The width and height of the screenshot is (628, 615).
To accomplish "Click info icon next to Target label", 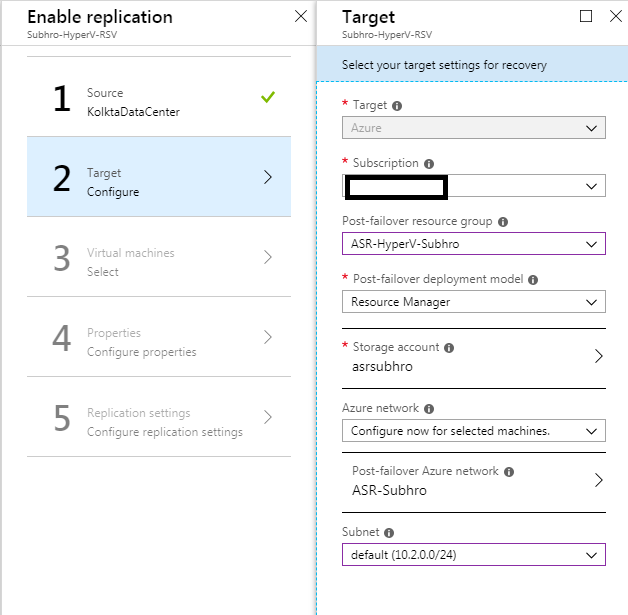I will tap(397, 106).
